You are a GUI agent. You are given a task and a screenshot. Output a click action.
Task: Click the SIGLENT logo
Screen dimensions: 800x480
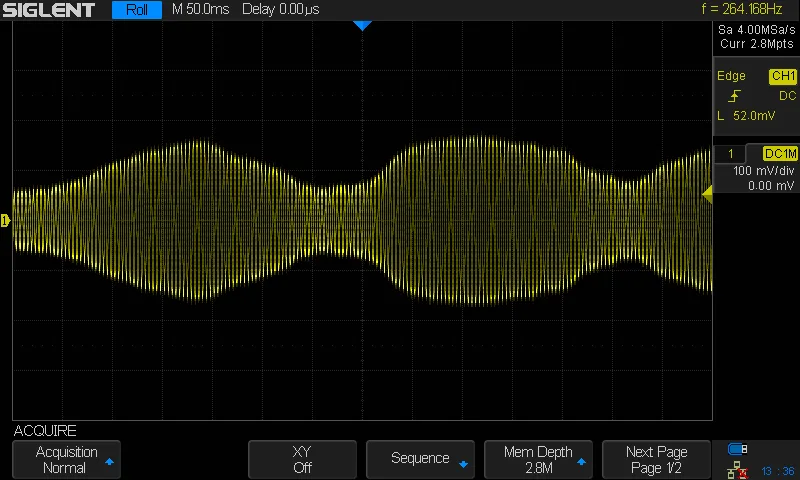[x=48, y=10]
